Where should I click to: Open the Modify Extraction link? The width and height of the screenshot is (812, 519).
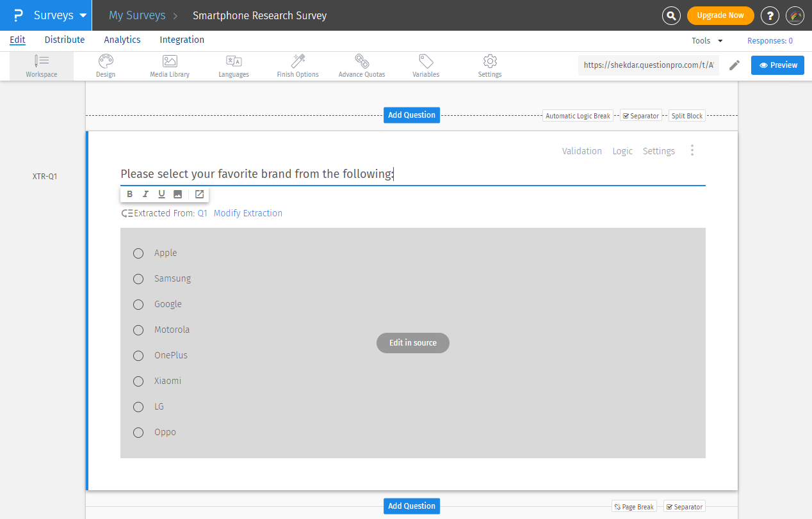click(x=247, y=212)
